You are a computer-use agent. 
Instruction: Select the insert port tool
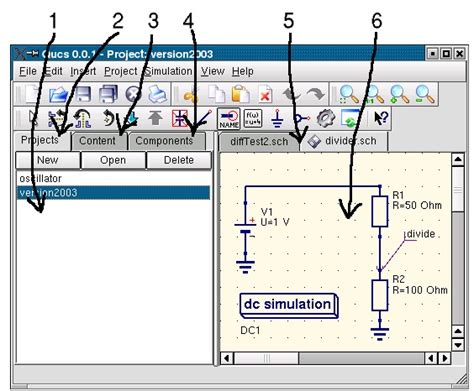[x=302, y=119]
